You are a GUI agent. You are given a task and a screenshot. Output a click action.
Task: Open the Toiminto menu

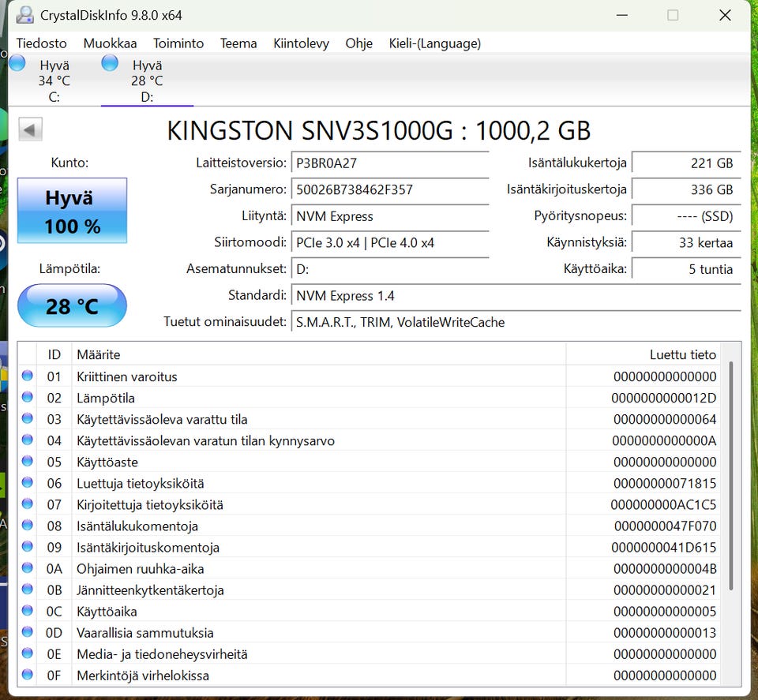coord(178,43)
